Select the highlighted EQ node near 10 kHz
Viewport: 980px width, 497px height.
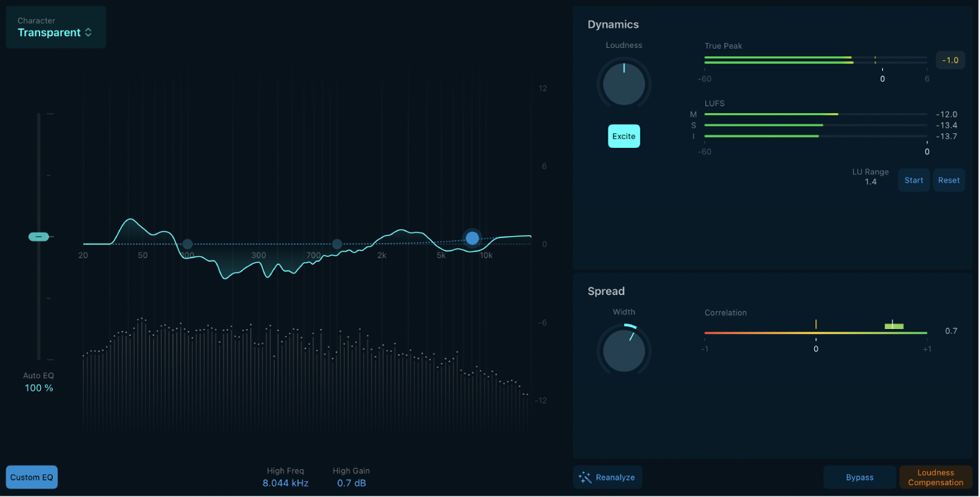click(472, 238)
